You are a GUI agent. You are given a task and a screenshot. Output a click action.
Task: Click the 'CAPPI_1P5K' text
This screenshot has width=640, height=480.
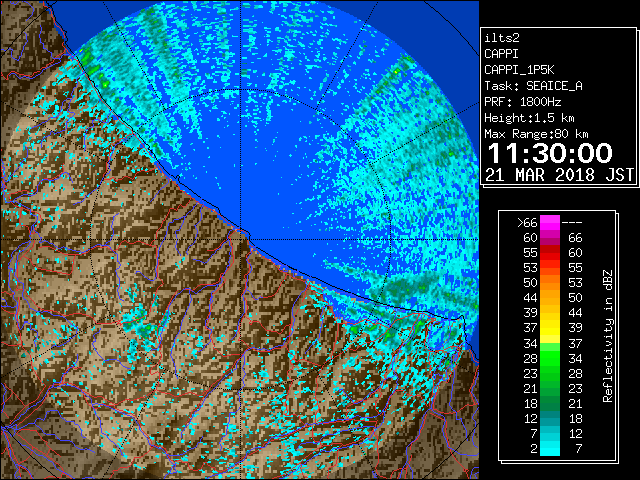(519, 70)
